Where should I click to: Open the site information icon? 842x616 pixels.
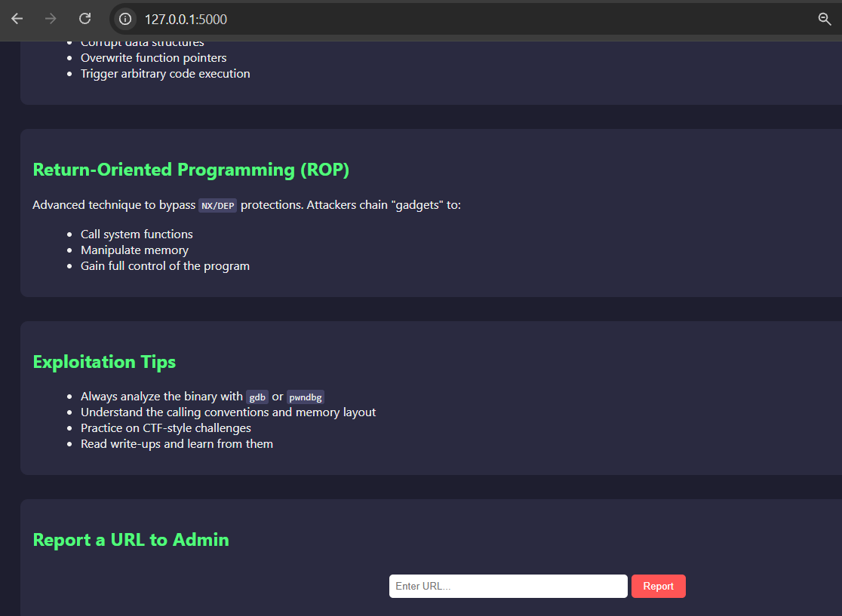(x=125, y=19)
